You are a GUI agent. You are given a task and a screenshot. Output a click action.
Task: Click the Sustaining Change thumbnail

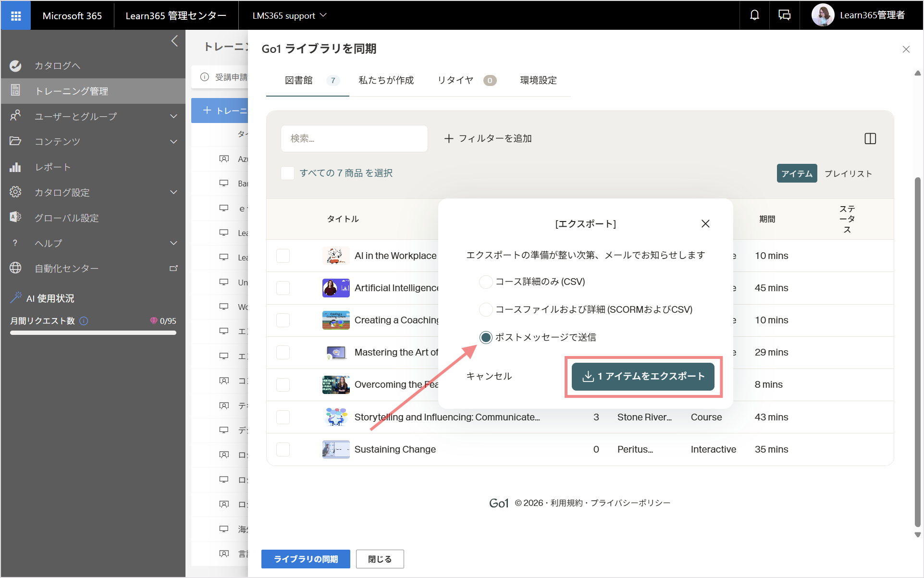[336, 449]
